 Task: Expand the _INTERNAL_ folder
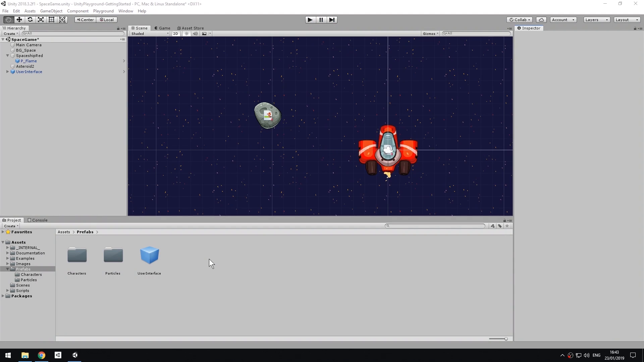coord(7,248)
